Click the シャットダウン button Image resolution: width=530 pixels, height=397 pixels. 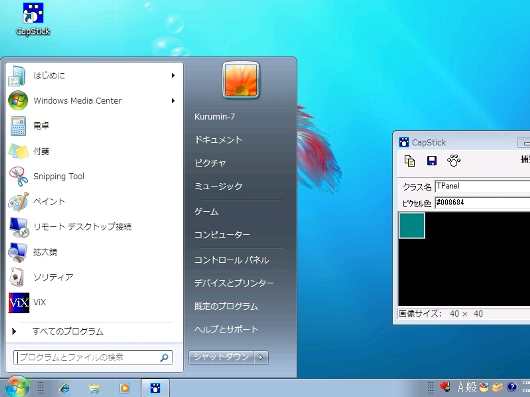point(221,357)
